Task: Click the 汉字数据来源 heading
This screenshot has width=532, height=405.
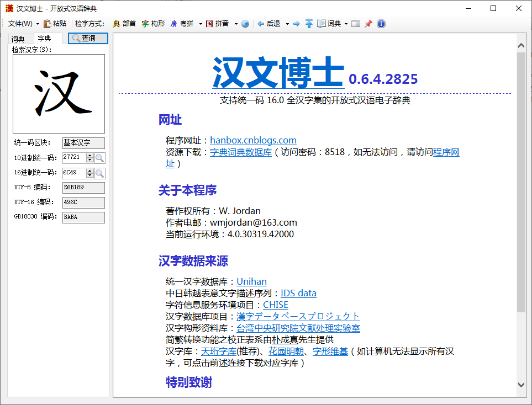Action: 193,261
